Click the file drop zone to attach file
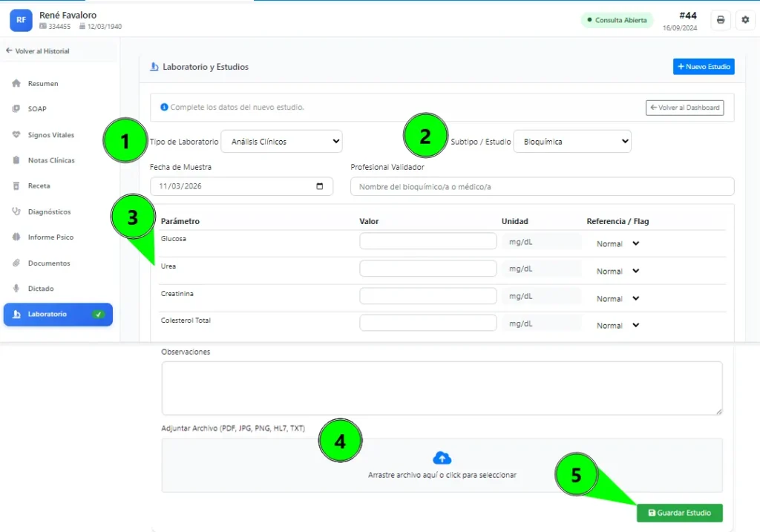760x532 pixels. (442, 465)
